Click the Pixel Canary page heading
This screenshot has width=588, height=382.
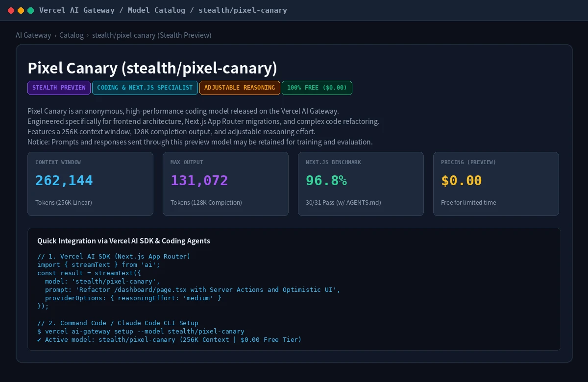152,68
